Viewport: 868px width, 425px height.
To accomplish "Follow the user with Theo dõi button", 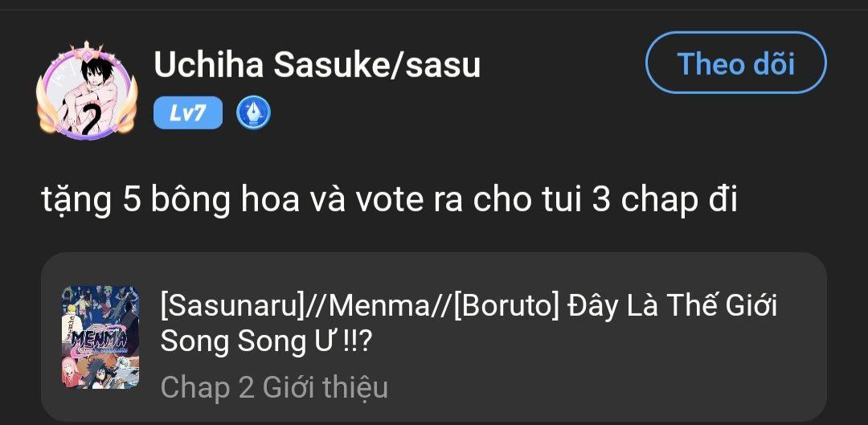I will coord(735,63).
